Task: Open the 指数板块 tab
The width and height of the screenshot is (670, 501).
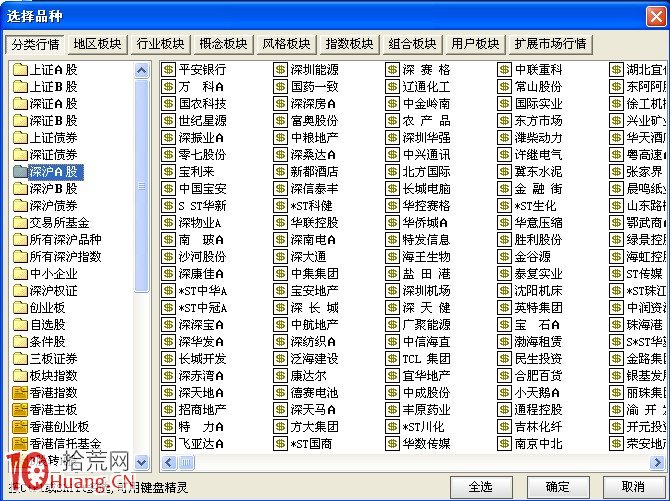Action: click(350, 44)
